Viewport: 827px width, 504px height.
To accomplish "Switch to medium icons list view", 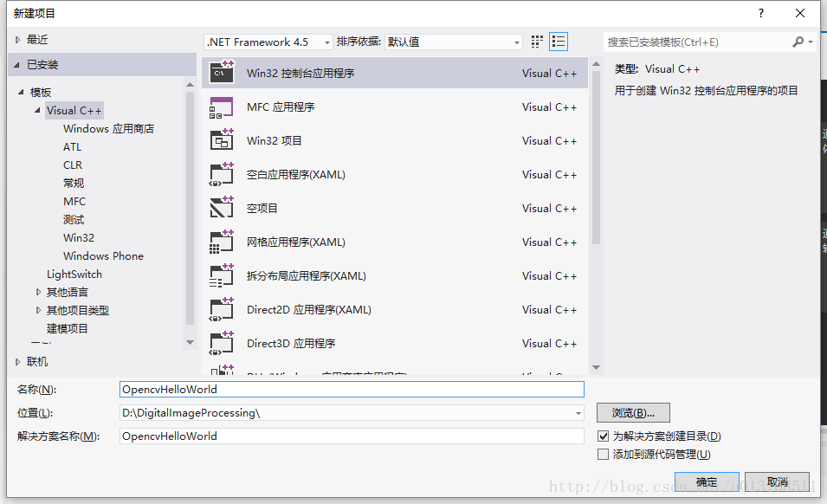I will 558,42.
